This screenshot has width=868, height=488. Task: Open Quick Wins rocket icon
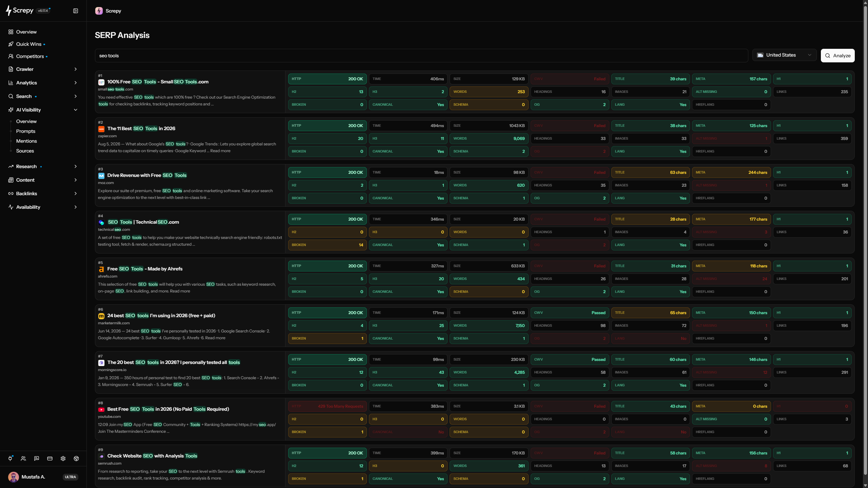click(x=11, y=44)
